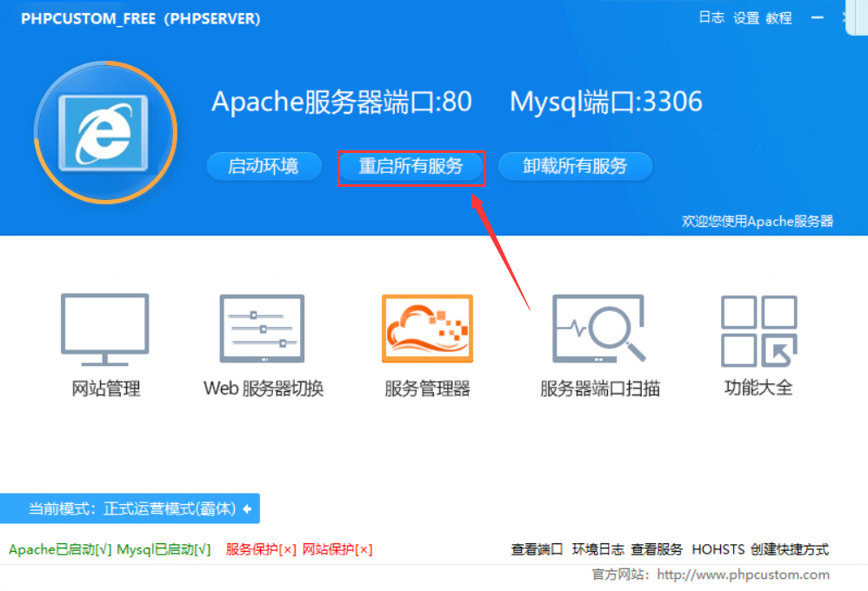Click the 启动环境 button
868x591 pixels.
tap(264, 166)
